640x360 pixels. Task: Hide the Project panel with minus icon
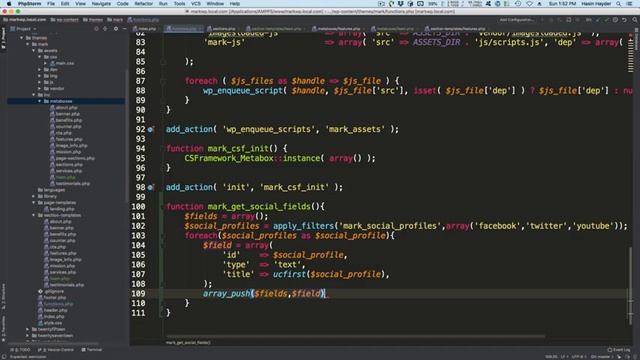pos(124,29)
